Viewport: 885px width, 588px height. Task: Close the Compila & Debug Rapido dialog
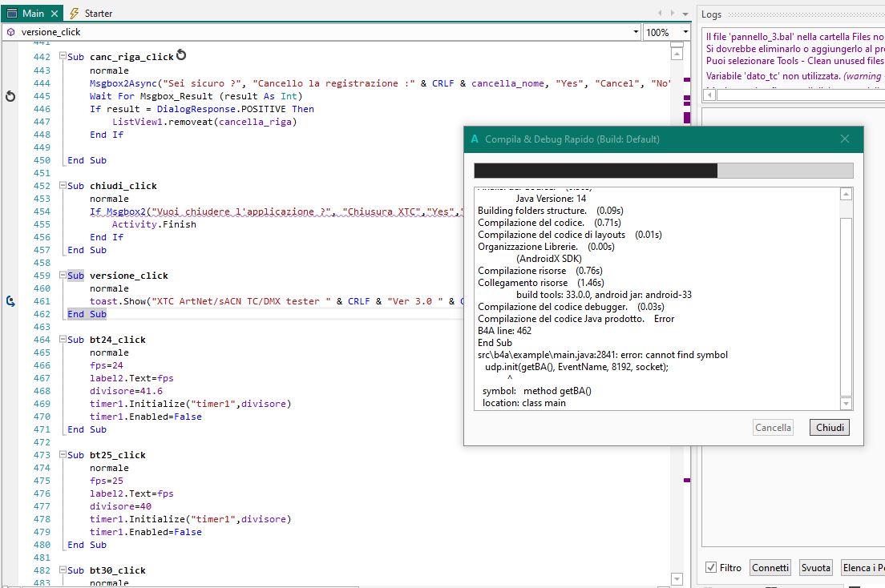844,139
